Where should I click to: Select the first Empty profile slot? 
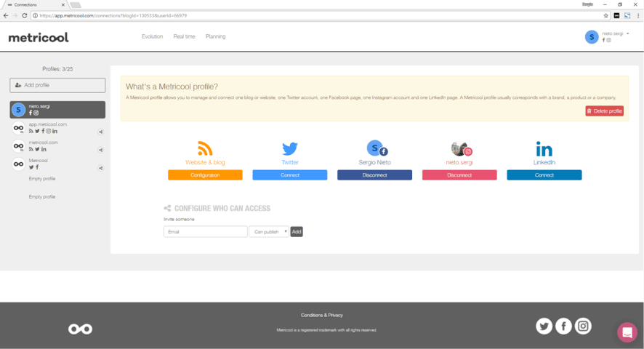coord(42,179)
